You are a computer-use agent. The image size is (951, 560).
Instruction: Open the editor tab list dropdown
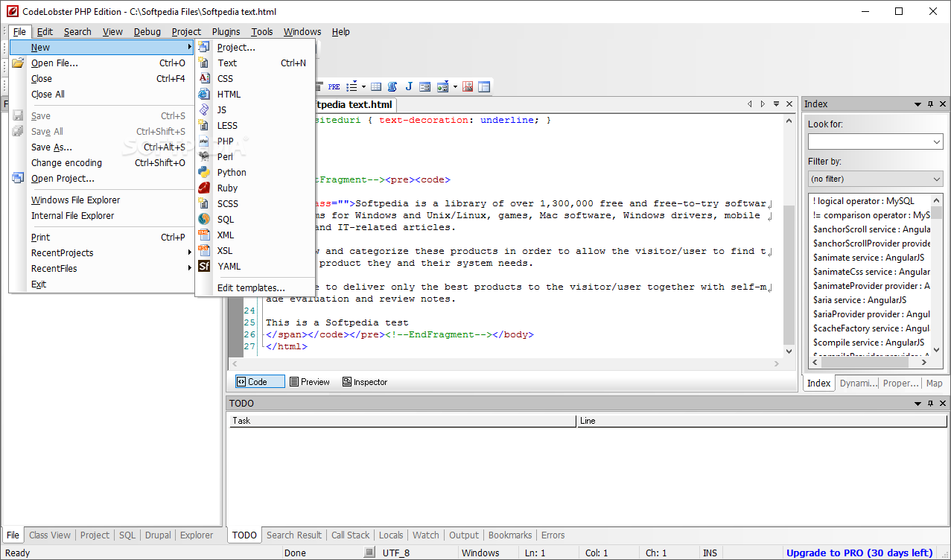click(776, 104)
